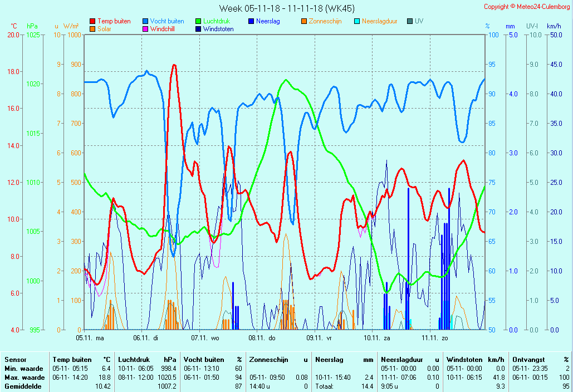The image size is (573, 392).
Task: Click the orange Solar legend swatch
Action: coord(92,29)
